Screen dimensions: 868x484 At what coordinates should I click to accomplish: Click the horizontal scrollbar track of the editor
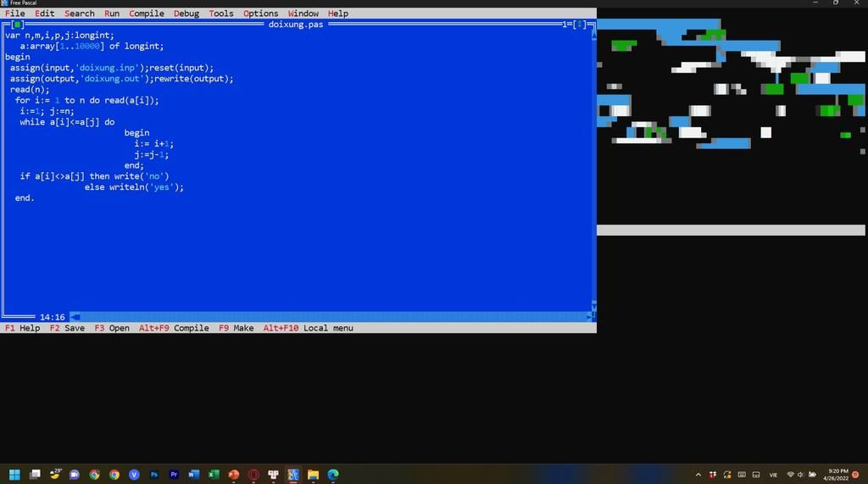coord(332,317)
